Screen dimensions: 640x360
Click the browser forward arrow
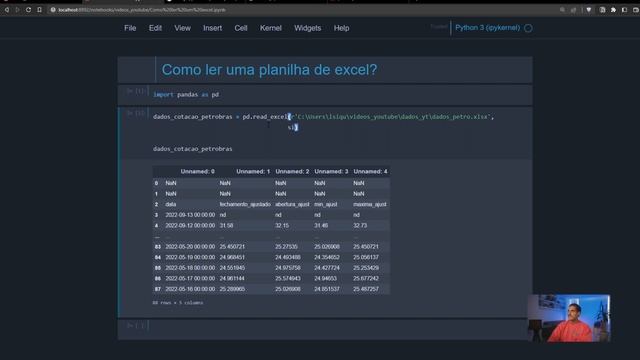pyautogui.click(x=17, y=10)
